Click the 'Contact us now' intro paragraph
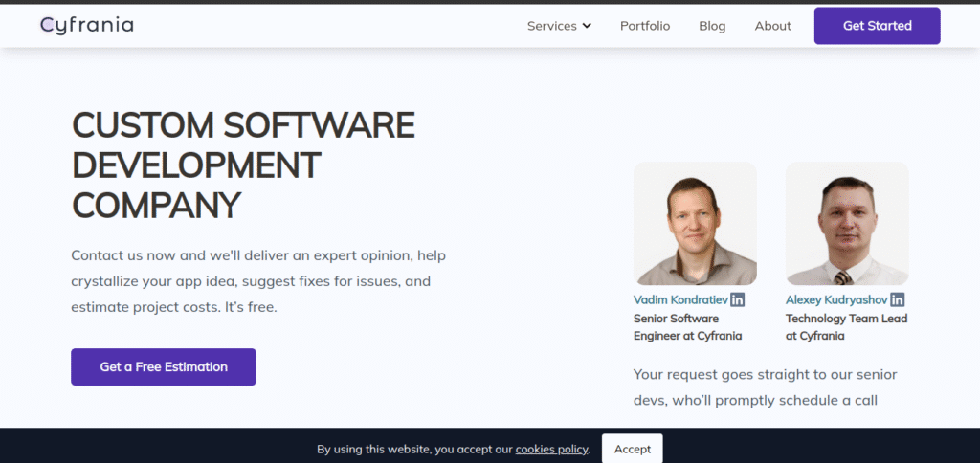The image size is (980, 463). (x=258, y=281)
